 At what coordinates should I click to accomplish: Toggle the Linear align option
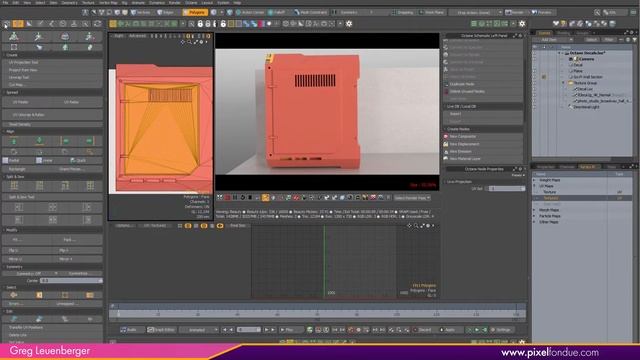pos(44,160)
